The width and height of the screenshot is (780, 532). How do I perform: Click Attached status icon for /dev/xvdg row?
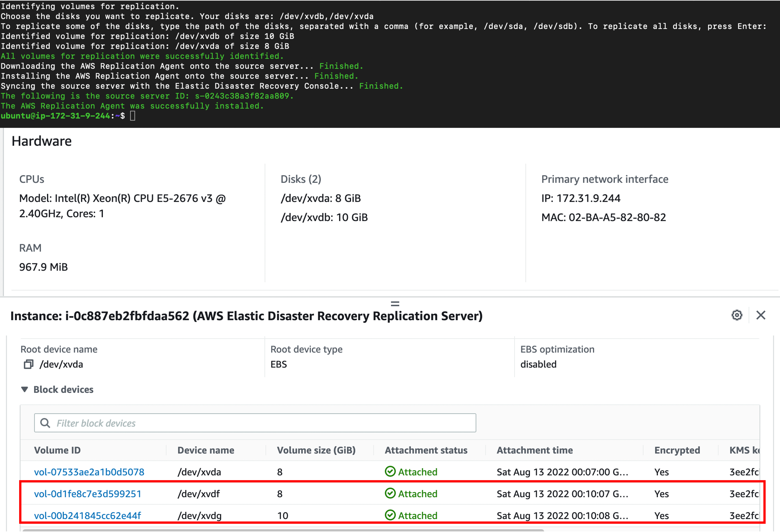click(x=390, y=515)
